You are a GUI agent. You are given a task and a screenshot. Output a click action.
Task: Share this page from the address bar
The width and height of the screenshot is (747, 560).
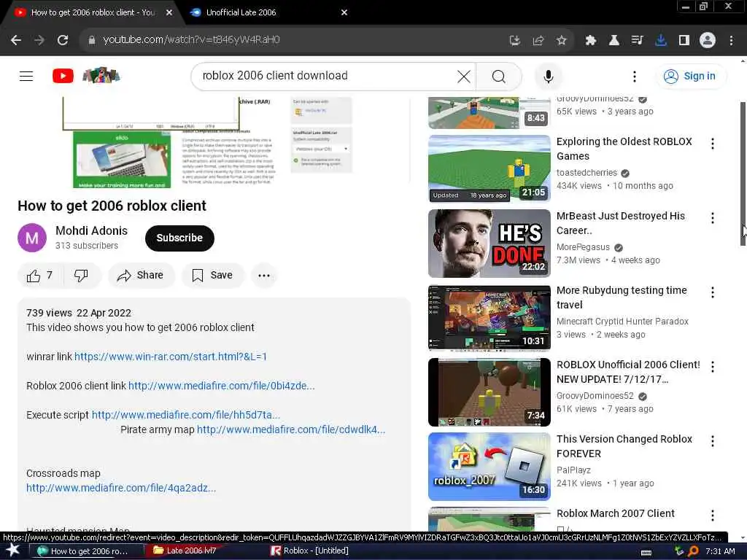pyautogui.click(x=538, y=41)
